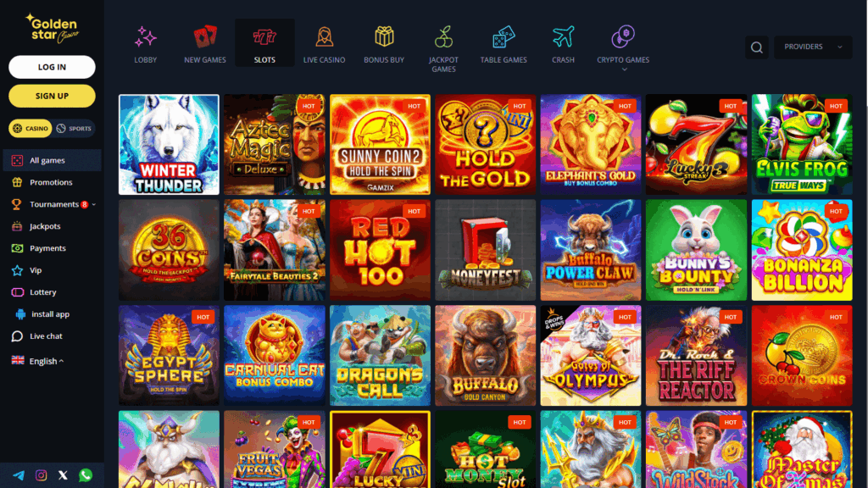This screenshot has width=868, height=488.
Task: Open the Instagram icon in footer
Action: click(41, 475)
